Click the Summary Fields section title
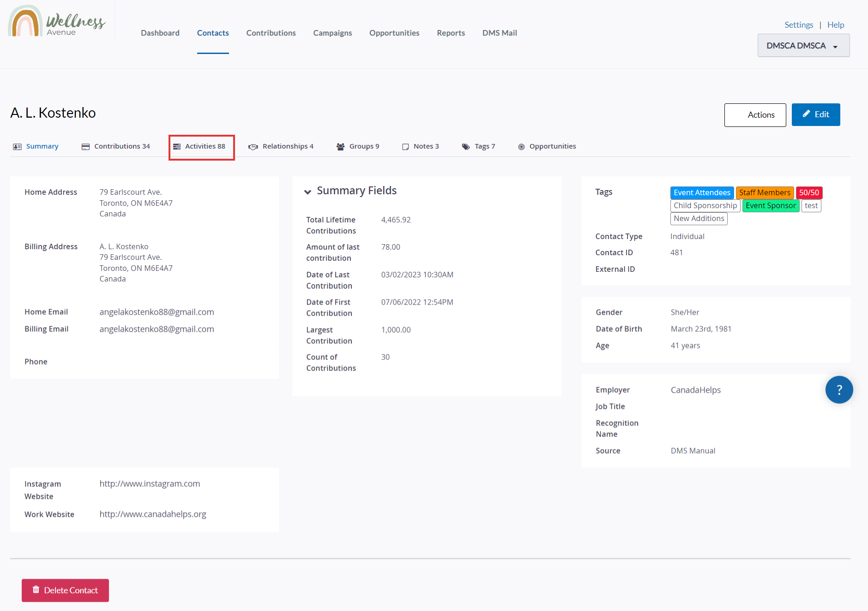 point(356,191)
